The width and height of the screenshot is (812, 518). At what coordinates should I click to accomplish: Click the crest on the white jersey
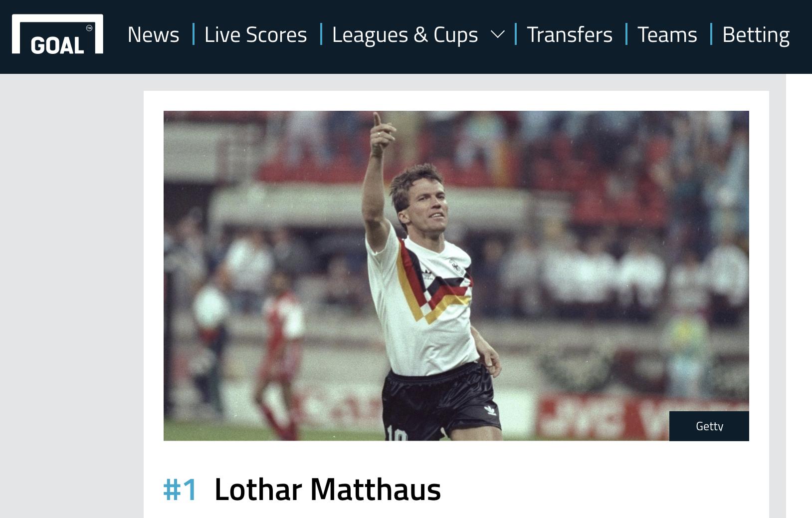click(455, 264)
